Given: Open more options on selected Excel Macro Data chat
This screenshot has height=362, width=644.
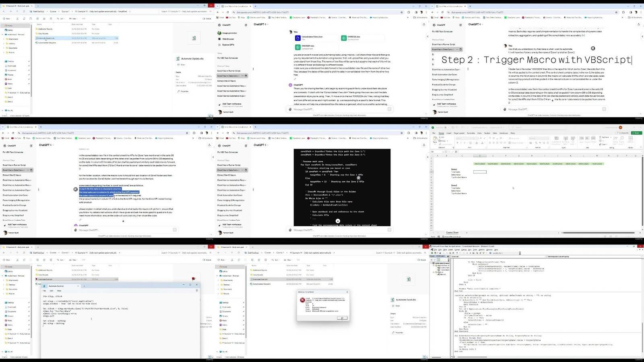Looking at the screenshot, I should (242, 76).
